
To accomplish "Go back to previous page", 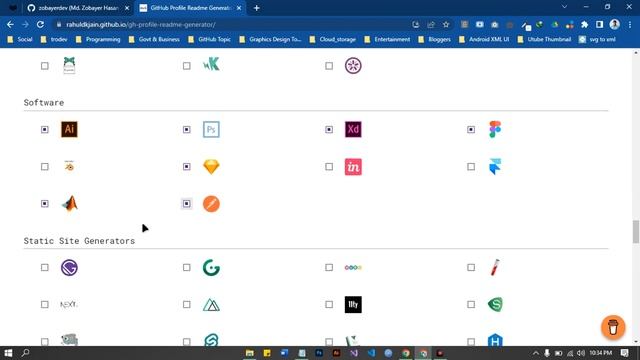I will point(10,24).
